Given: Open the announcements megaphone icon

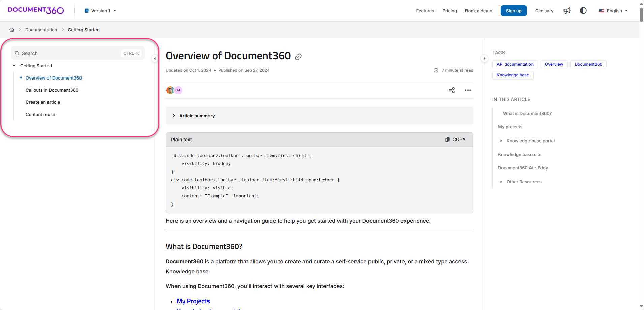Looking at the screenshot, I should click(x=567, y=11).
